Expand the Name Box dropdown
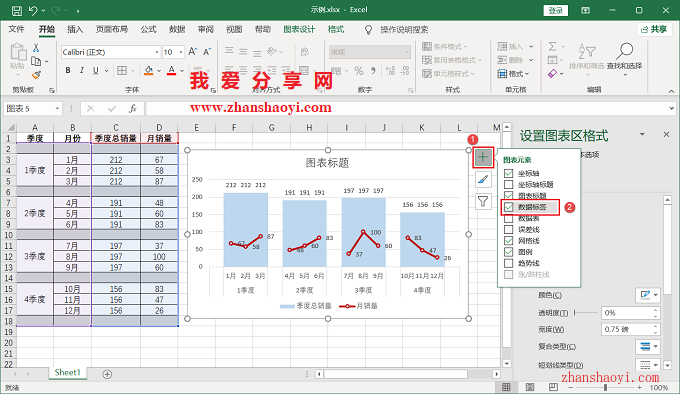The width and height of the screenshot is (680, 394). (x=57, y=108)
